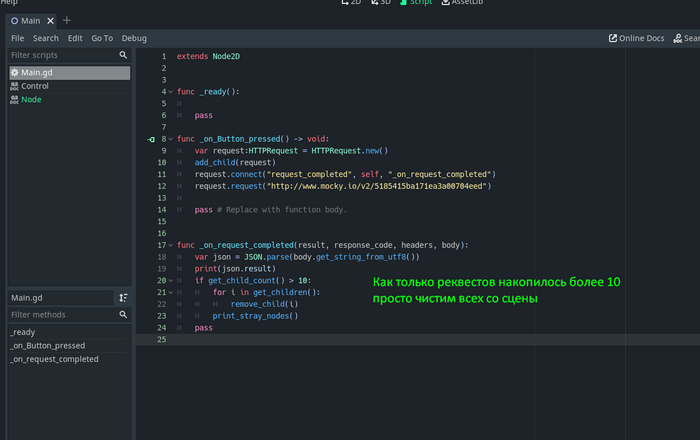Open Online Docs link

coord(635,38)
